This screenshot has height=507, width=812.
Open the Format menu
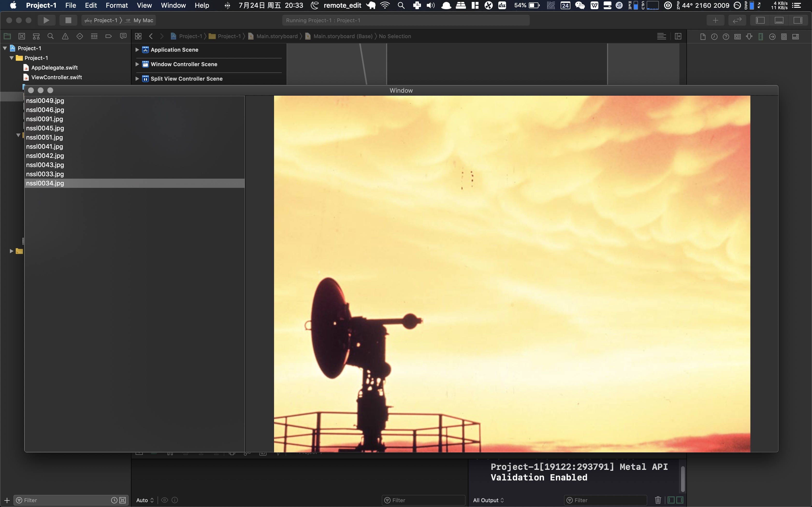click(x=116, y=5)
